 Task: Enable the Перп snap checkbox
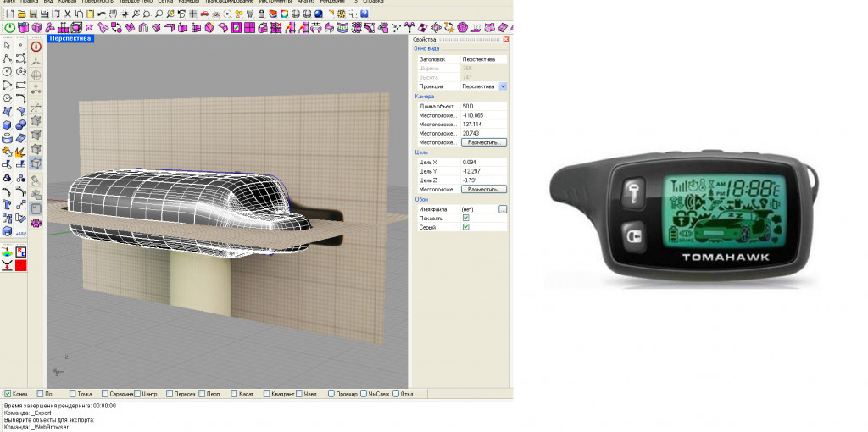[202, 394]
